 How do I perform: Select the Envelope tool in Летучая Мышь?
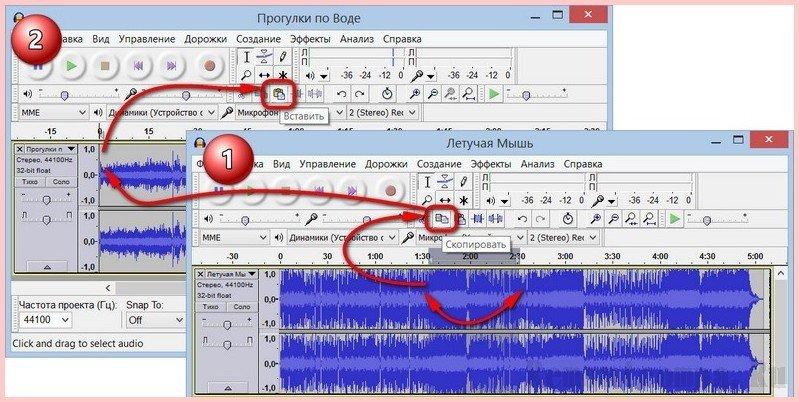(445, 182)
